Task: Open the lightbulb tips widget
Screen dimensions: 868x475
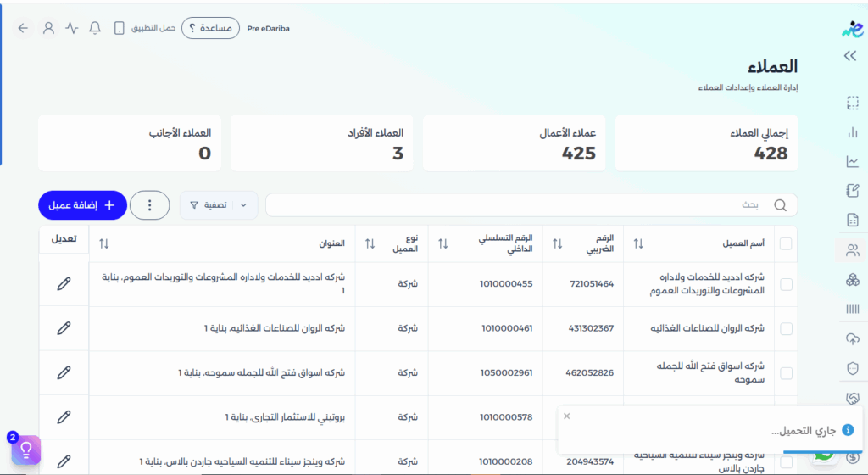Action: (x=25, y=448)
